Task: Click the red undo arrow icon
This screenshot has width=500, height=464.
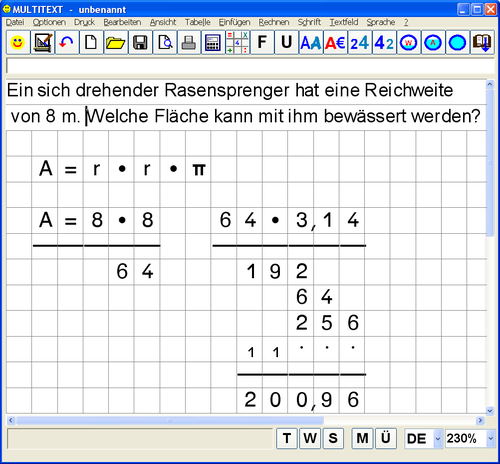Action: tap(67, 42)
